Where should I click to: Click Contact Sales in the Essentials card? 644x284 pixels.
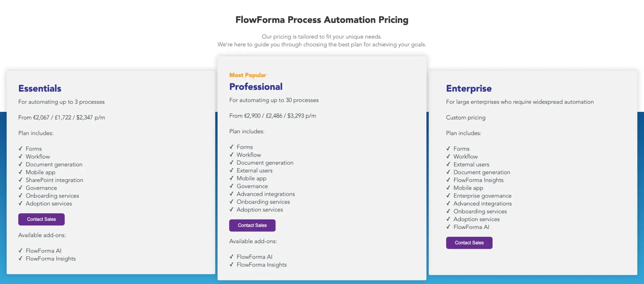click(x=41, y=219)
